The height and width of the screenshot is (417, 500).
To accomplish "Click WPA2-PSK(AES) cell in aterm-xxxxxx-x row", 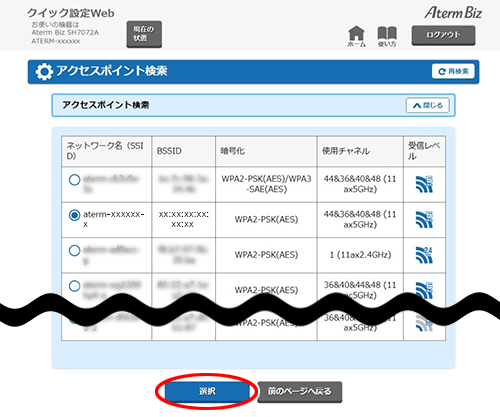I will click(266, 219).
